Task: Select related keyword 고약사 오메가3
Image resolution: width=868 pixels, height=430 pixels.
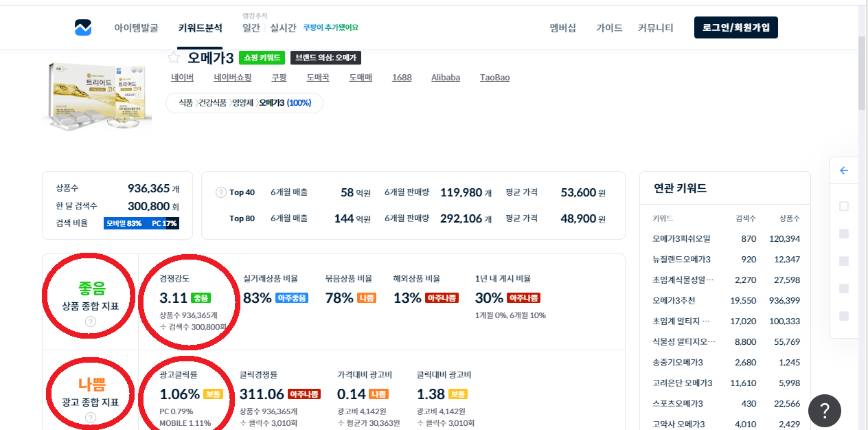Action: 678,424
